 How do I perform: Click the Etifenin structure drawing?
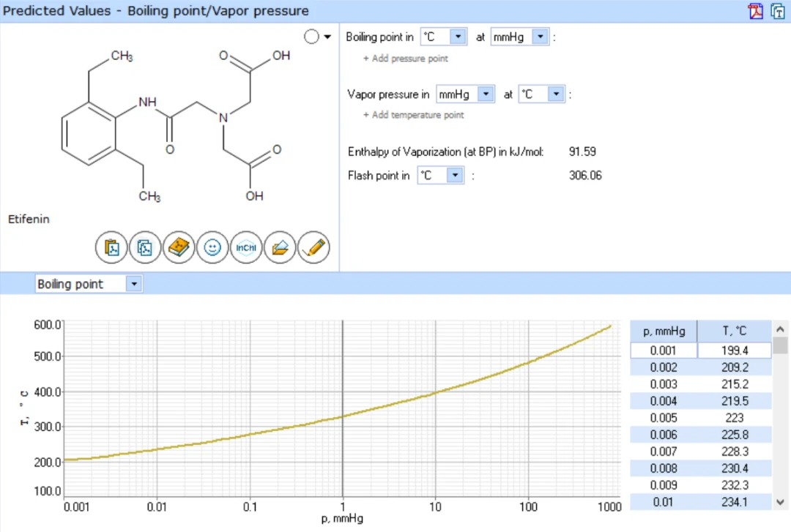coord(176,125)
